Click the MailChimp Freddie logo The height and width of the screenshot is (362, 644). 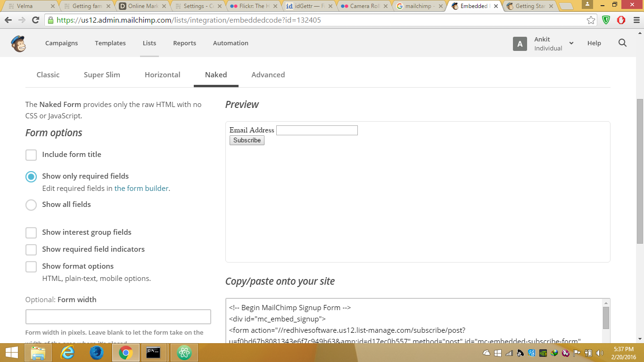[x=18, y=43]
